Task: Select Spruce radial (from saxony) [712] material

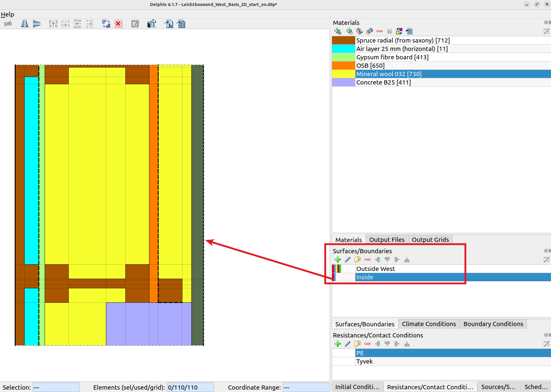Action: (x=442, y=40)
